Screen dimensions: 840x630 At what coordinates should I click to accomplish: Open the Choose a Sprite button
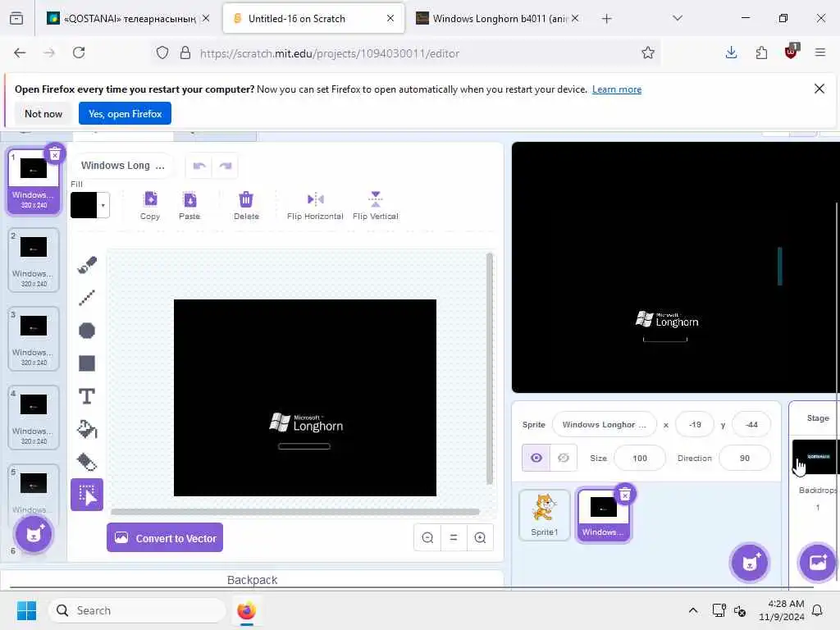(750, 563)
